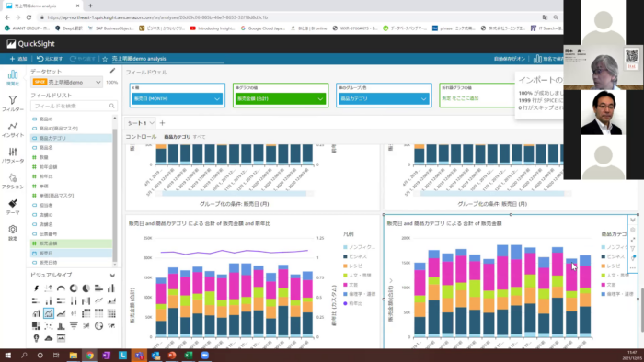Image resolution: width=644 pixels, height=362 pixels.
Task: Open the 設定 (Settings) sidebar panel
Action: click(x=13, y=232)
